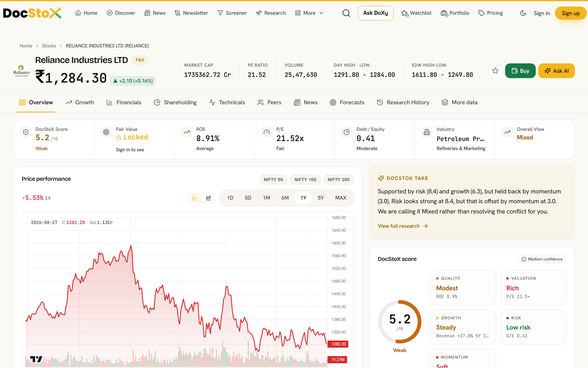Click the Ask AI button

point(556,71)
